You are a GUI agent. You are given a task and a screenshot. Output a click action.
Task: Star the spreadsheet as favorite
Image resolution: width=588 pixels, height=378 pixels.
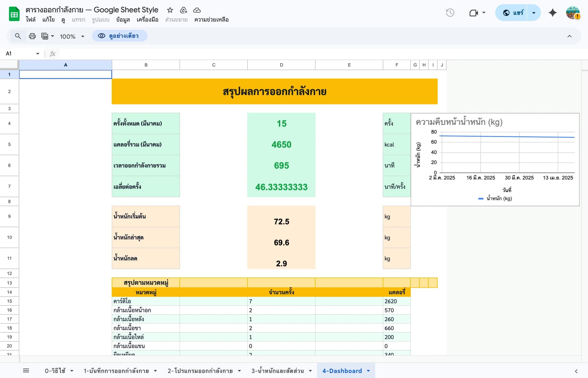click(170, 10)
